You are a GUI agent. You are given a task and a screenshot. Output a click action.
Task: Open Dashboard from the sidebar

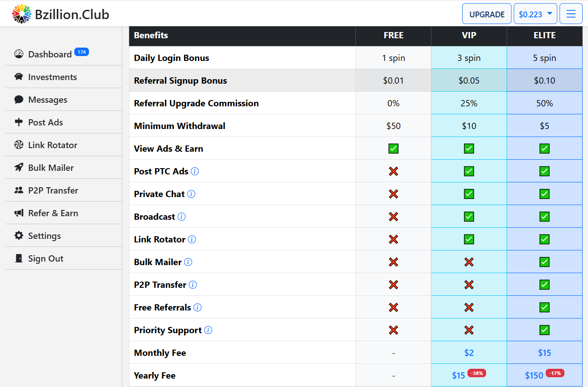pos(49,54)
